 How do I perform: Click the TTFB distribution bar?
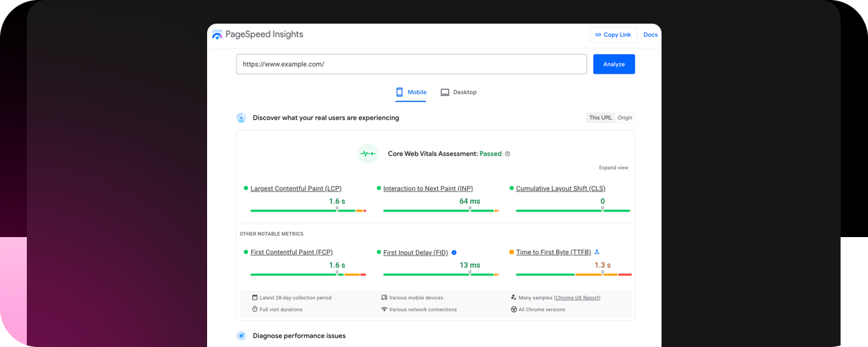click(574, 274)
